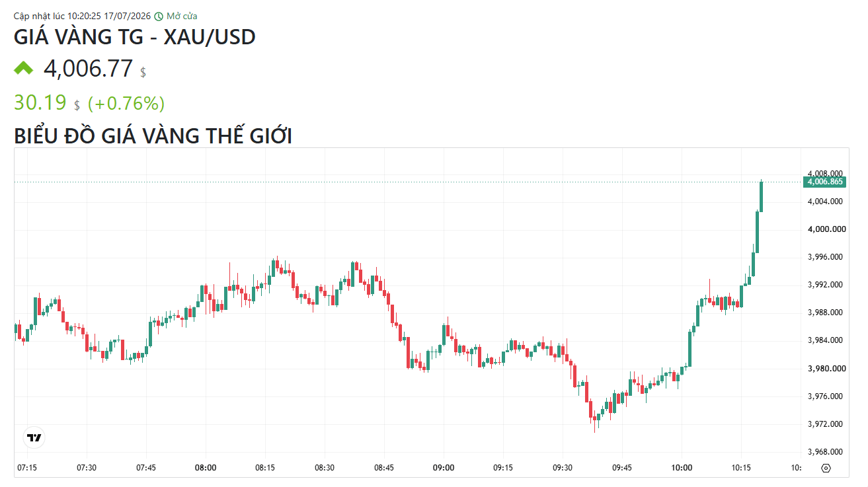Click the 3,968.000 price scale label
868x487 pixels.
pos(826,452)
